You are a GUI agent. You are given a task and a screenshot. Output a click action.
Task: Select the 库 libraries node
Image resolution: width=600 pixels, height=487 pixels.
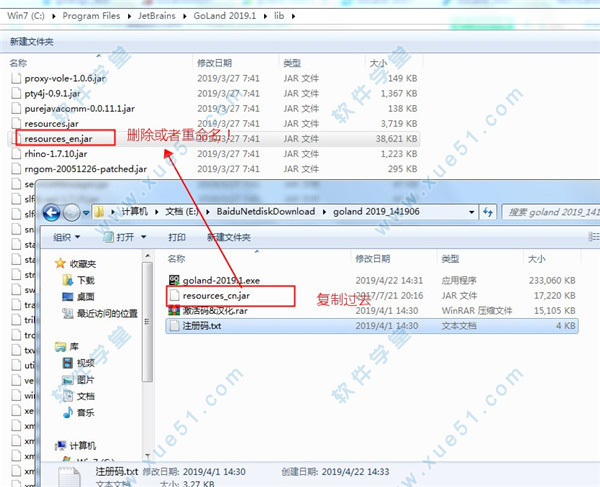click(67, 347)
